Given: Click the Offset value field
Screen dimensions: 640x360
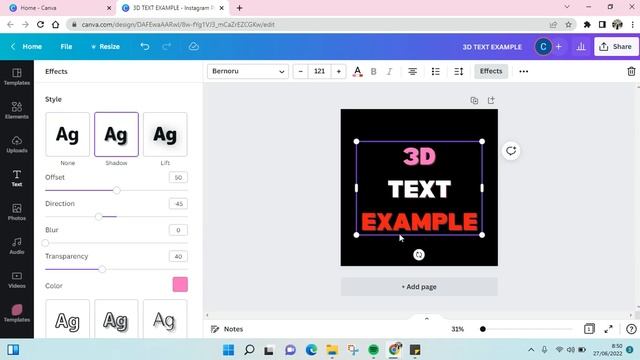Looking at the screenshot, I should click(x=178, y=178).
